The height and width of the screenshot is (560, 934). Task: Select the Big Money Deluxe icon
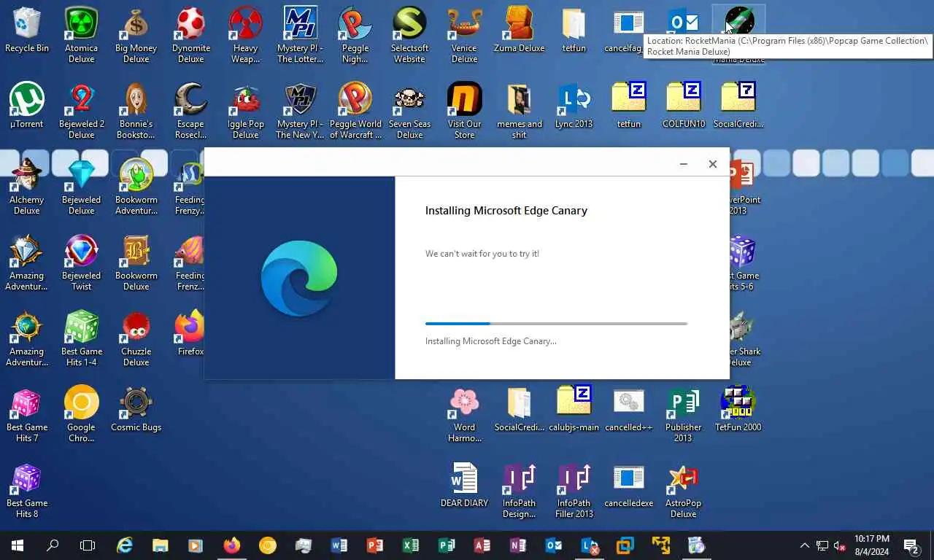click(x=136, y=35)
